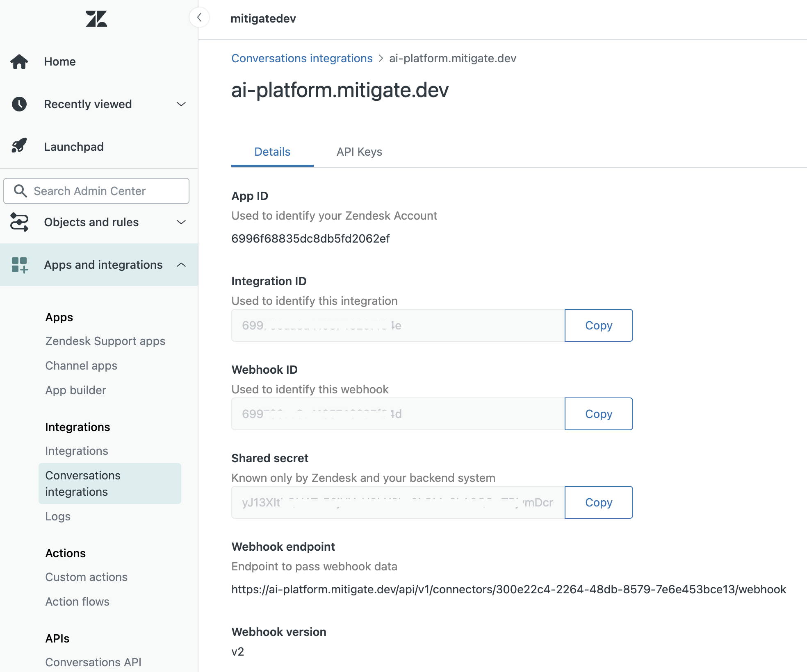
Task: Open the Conversations integrations breadcrumb link
Action: click(301, 58)
